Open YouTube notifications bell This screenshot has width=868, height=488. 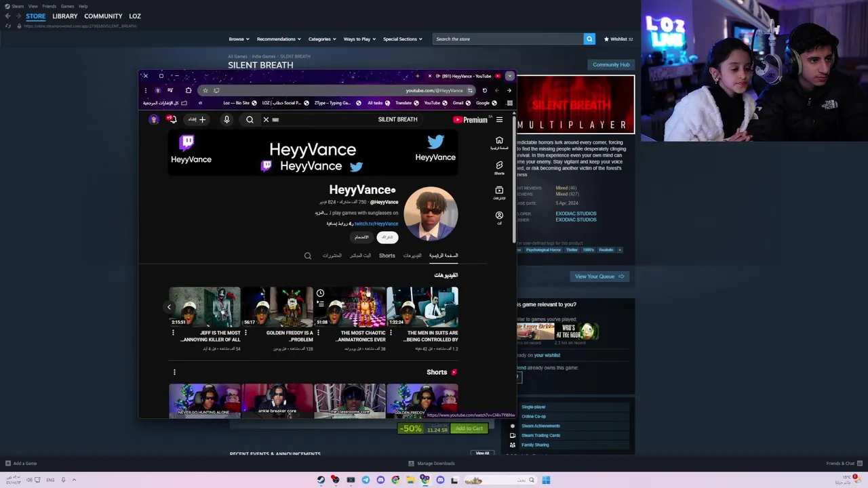pyautogui.click(x=172, y=119)
